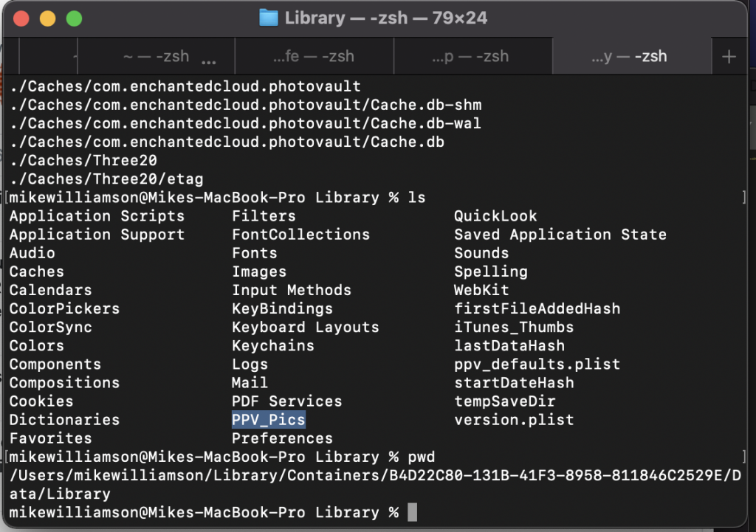Viewport: 756px width, 532px height.
Task: Open a new terminal tab with plus button
Action: coord(729,57)
